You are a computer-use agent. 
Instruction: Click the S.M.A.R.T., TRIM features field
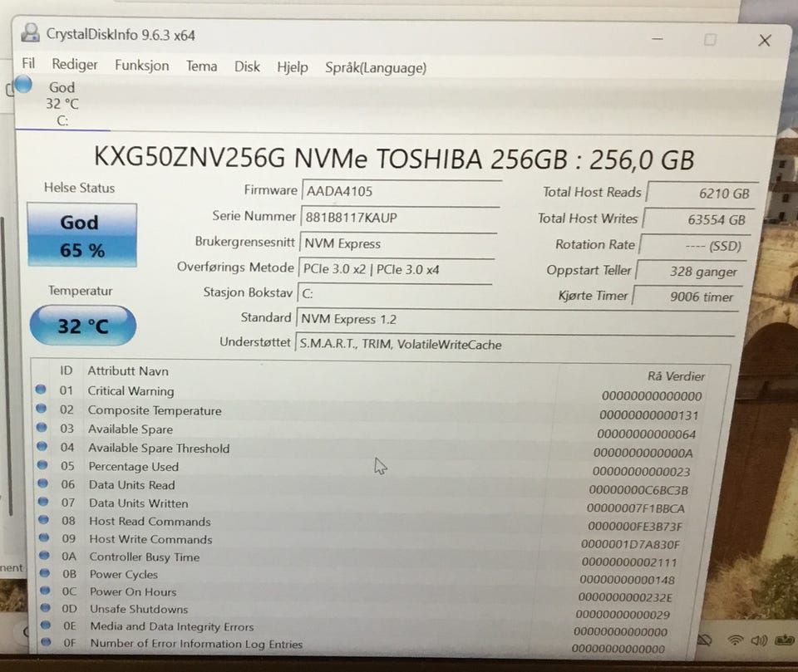click(515, 345)
